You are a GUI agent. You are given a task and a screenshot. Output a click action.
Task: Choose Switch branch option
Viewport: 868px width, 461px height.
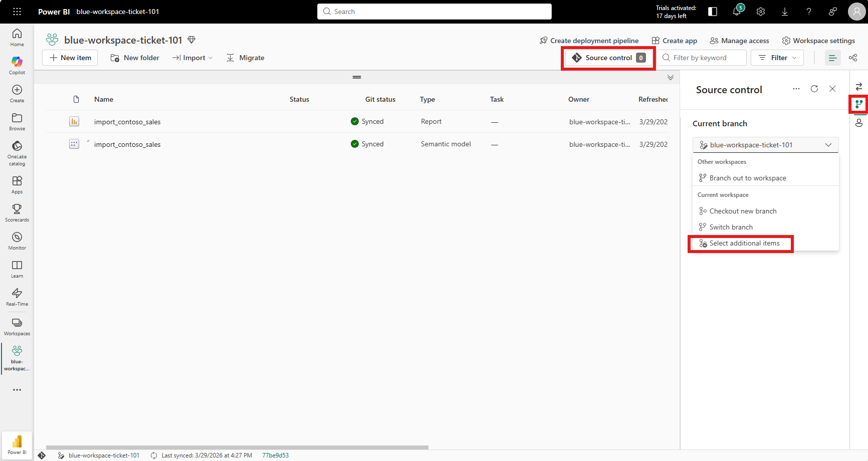pyautogui.click(x=765, y=227)
